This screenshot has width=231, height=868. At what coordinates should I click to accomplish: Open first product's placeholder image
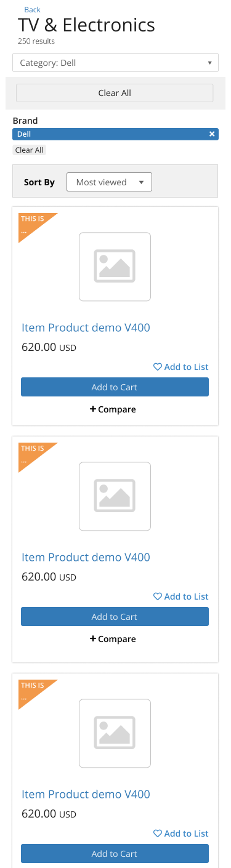115,267
